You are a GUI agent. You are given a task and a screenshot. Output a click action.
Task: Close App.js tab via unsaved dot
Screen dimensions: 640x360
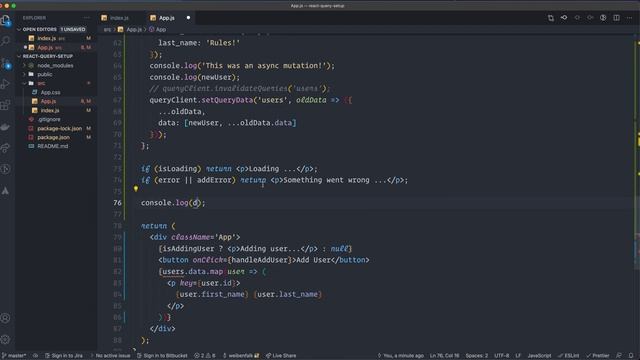click(188, 18)
